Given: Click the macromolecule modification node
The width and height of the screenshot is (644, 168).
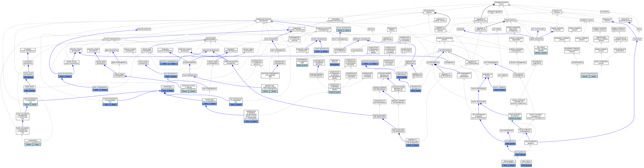Looking at the screenshot, I should [620, 50].
